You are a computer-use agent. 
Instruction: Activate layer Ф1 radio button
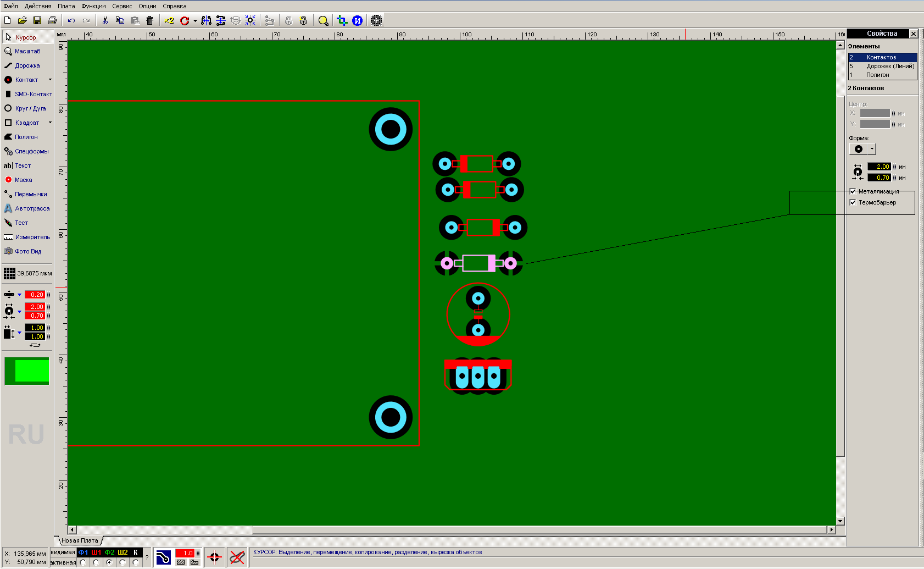83,562
